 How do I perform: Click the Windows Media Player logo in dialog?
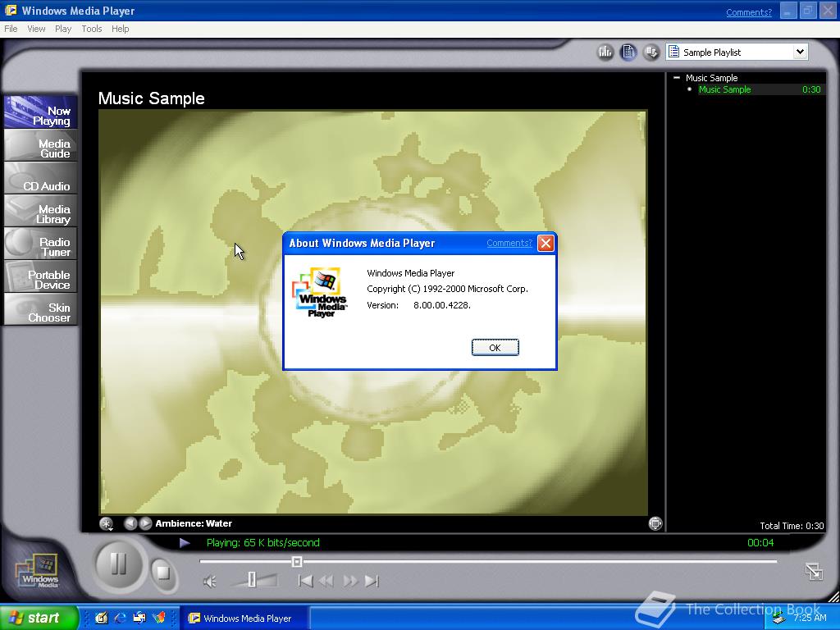click(x=320, y=292)
